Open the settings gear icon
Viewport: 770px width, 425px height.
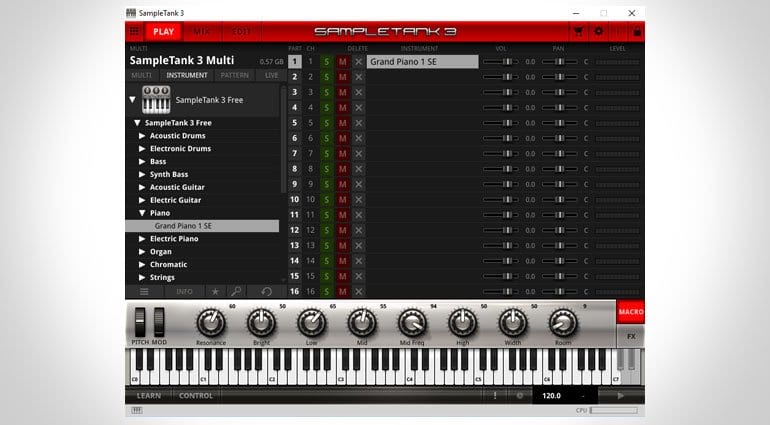[599, 31]
